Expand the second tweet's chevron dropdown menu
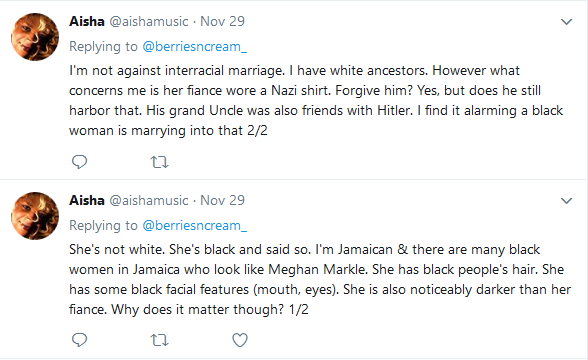The image size is (588, 360). pyautogui.click(x=566, y=201)
